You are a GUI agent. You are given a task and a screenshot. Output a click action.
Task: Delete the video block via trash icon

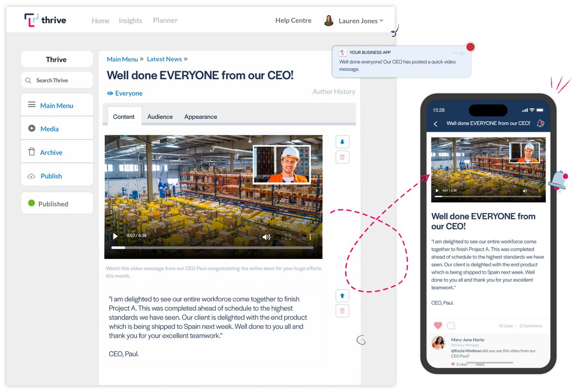[x=342, y=157]
